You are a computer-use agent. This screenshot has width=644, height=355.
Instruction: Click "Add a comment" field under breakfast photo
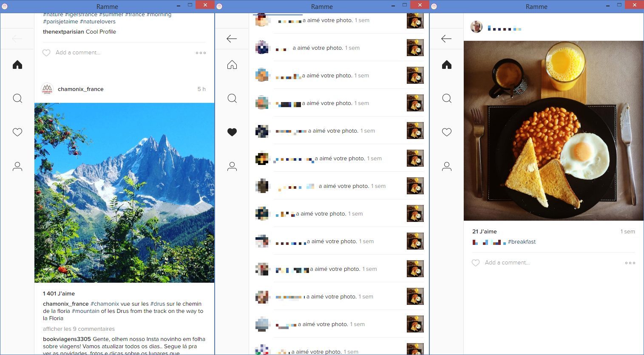pos(507,263)
